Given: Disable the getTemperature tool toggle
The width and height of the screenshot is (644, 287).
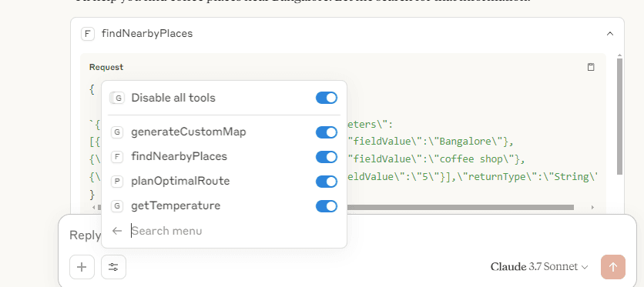Looking at the screenshot, I should click(327, 205).
